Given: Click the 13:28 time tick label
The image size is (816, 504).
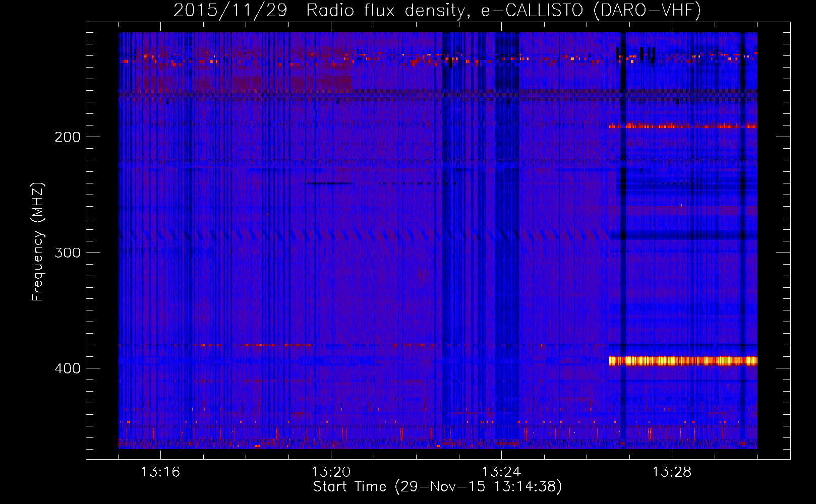Looking at the screenshot, I should [x=672, y=472].
